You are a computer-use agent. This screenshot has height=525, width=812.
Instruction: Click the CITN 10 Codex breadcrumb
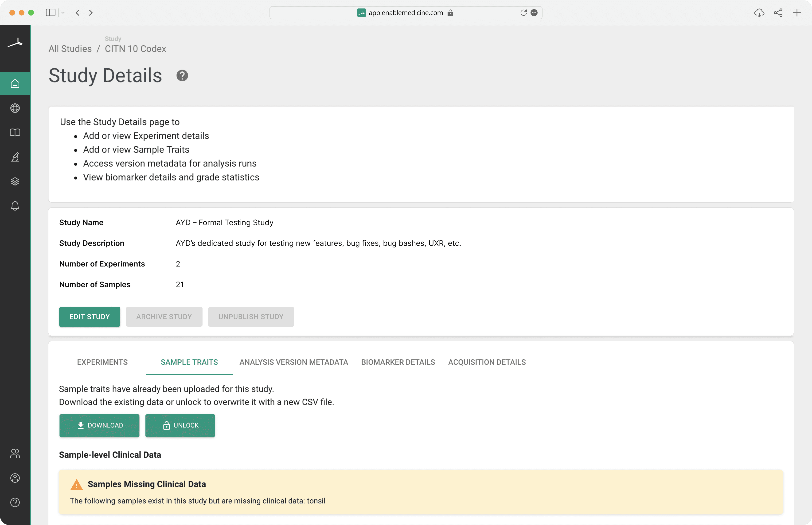click(x=135, y=49)
